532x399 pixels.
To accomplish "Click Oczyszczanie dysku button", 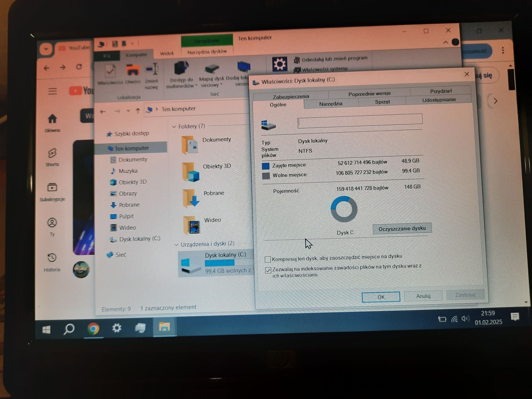I will [x=402, y=228].
